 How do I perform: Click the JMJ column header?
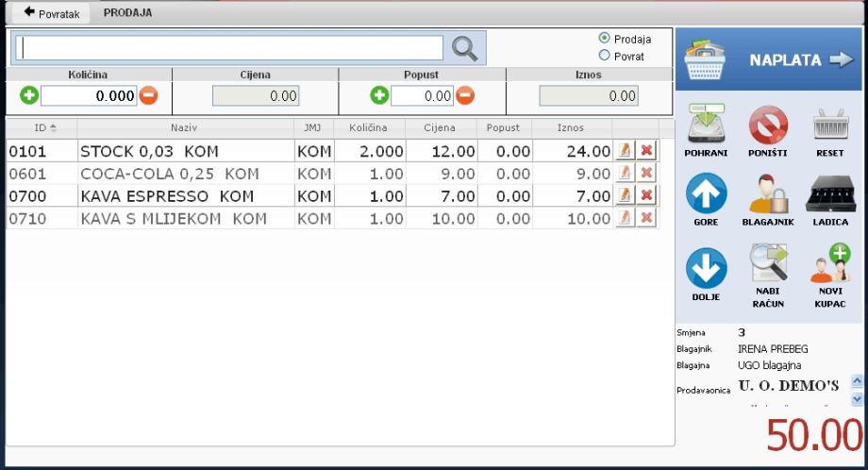point(313,127)
